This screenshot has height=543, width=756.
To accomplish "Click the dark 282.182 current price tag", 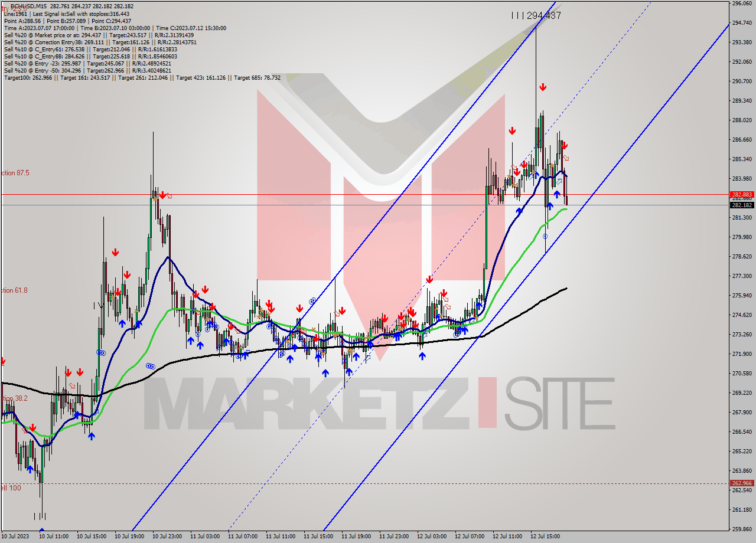I will 741,205.
